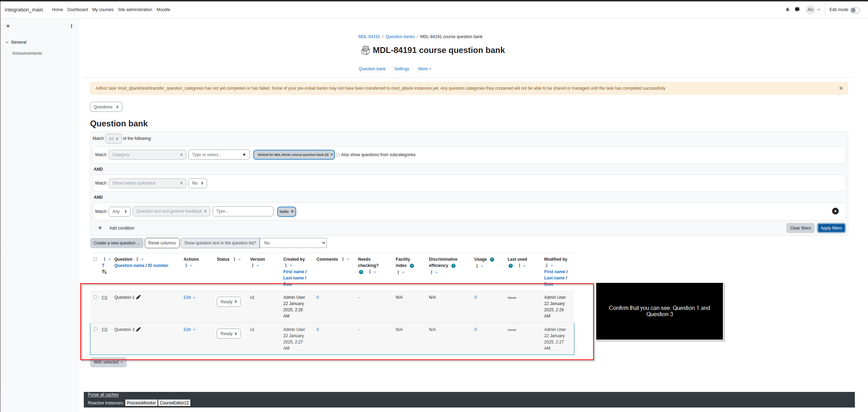Image resolution: width=868 pixels, height=412 pixels.
Task: Open the course index kebab menu
Action: tap(71, 26)
